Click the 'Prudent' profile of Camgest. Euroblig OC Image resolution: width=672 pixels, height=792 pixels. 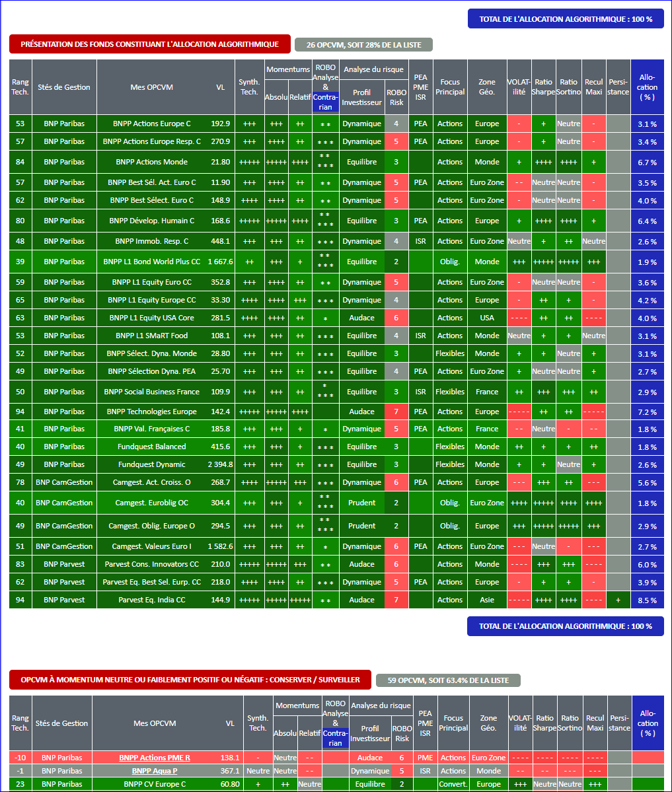tap(361, 503)
